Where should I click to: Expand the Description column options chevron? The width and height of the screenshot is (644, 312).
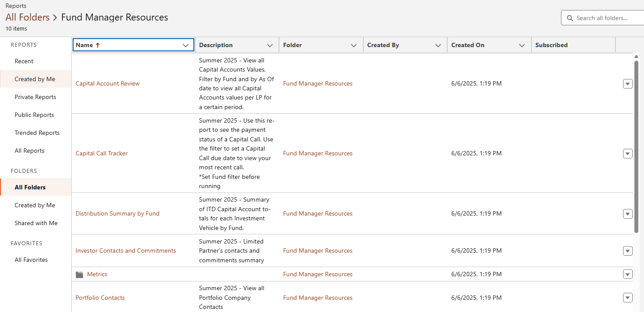pyautogui.click(x=270, y=45)
